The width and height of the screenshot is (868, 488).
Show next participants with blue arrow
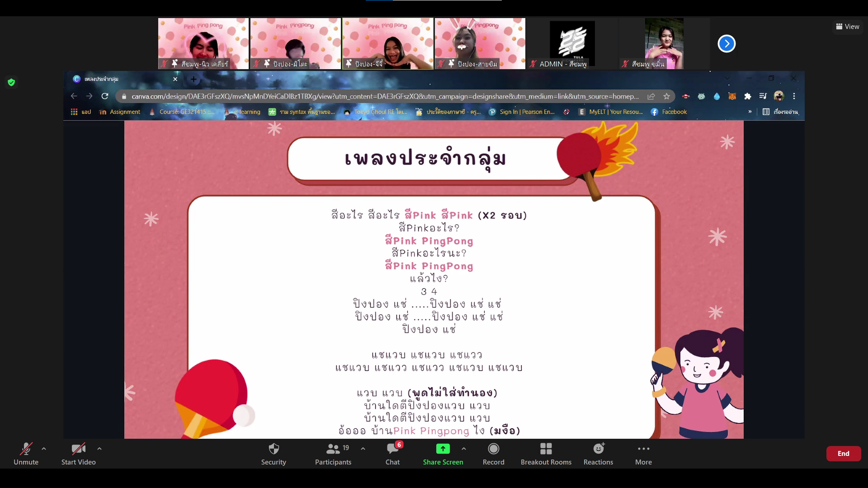click(x=726, y=44)
